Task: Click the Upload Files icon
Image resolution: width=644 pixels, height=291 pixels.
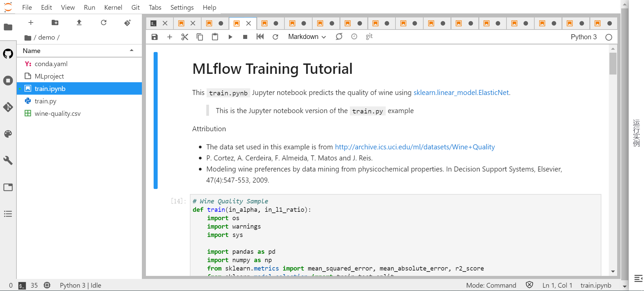Action: click(79, 22)
